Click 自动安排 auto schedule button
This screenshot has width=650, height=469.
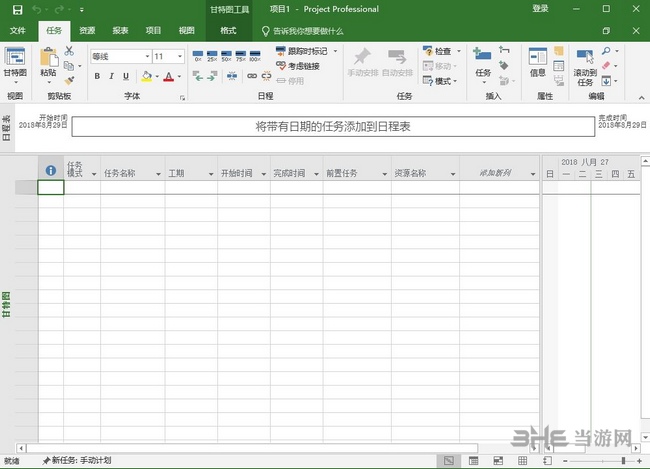click(397, 62)
